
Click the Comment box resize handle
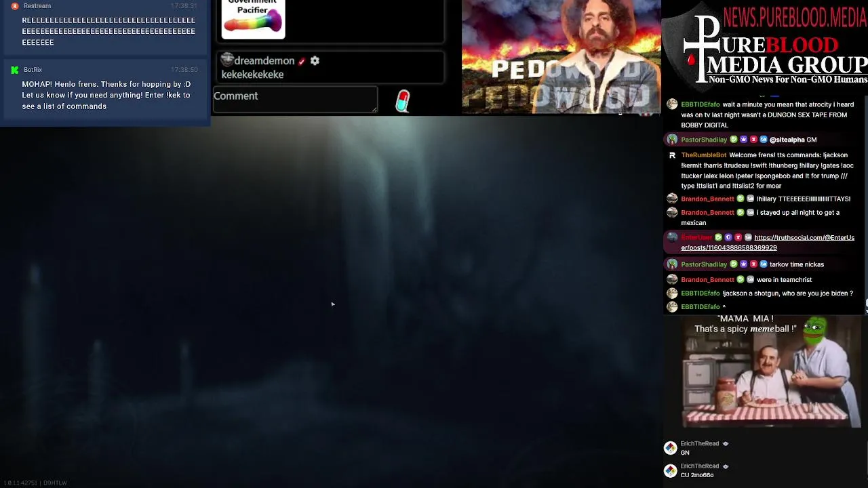pos(374,108)
